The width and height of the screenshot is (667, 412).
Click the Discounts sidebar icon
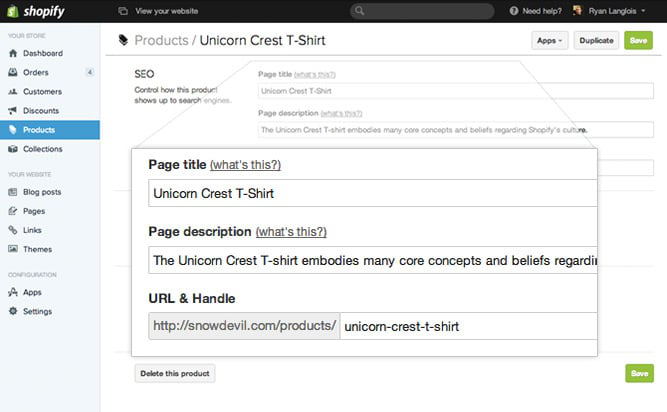12,110
